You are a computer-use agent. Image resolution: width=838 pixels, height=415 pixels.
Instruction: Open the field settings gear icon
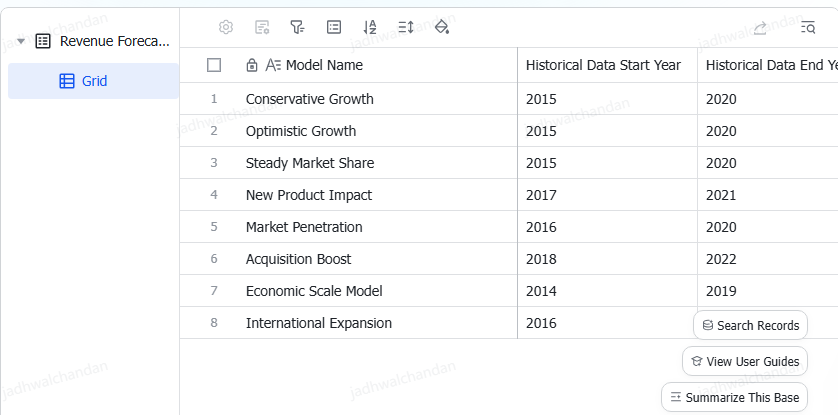click(226, 27)
